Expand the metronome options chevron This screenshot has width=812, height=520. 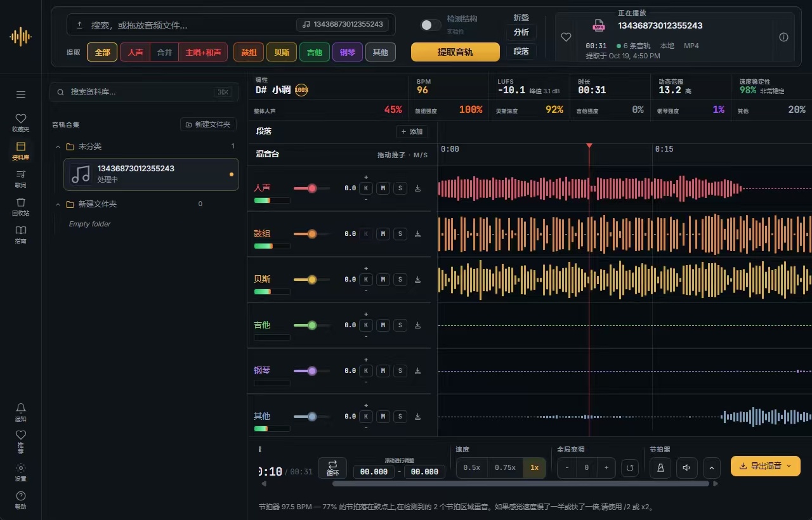click(711, 468)
